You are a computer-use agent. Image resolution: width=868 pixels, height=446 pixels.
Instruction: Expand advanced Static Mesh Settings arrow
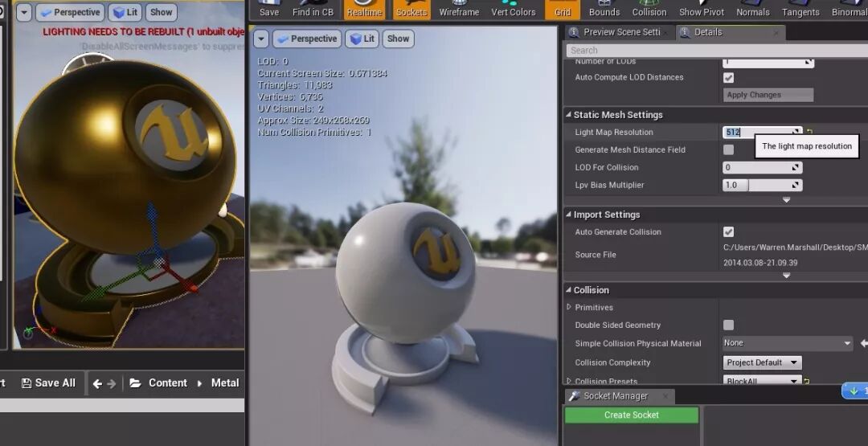[786, 200]
